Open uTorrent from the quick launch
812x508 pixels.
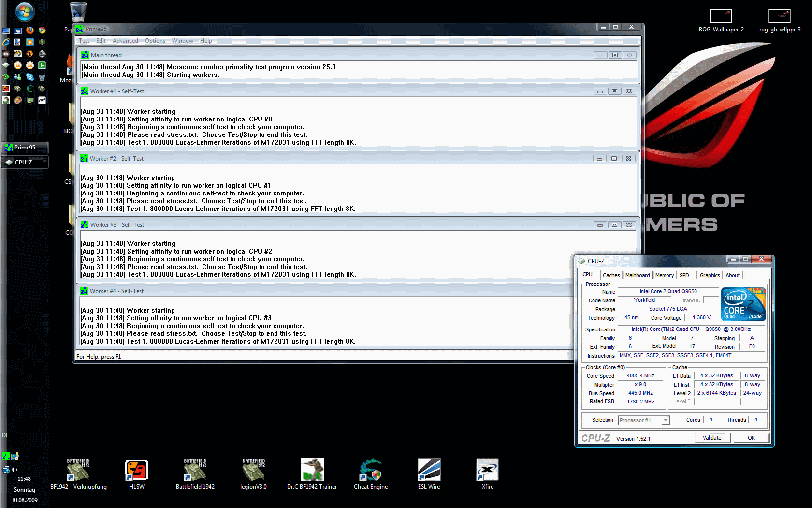pos(42,65)
